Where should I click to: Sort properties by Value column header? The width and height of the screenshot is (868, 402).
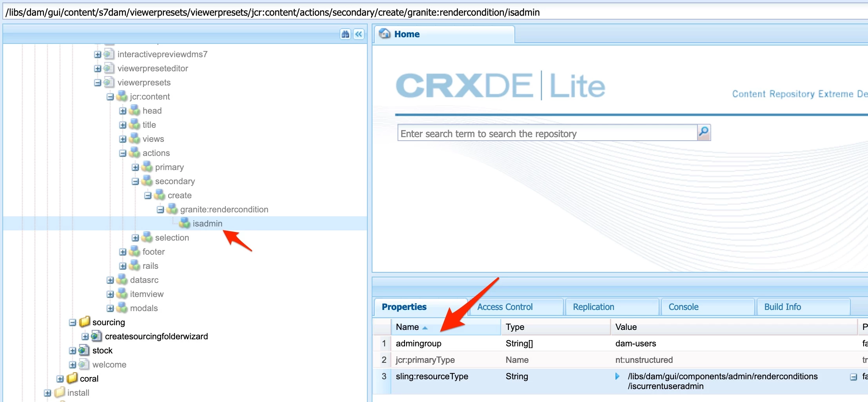tap(734, 327)
